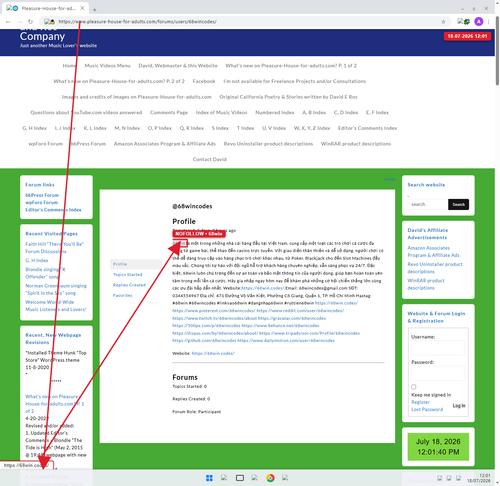Open the T Index menu item
This screenshot has width=500, height=486.
click(x=245, y=128)
